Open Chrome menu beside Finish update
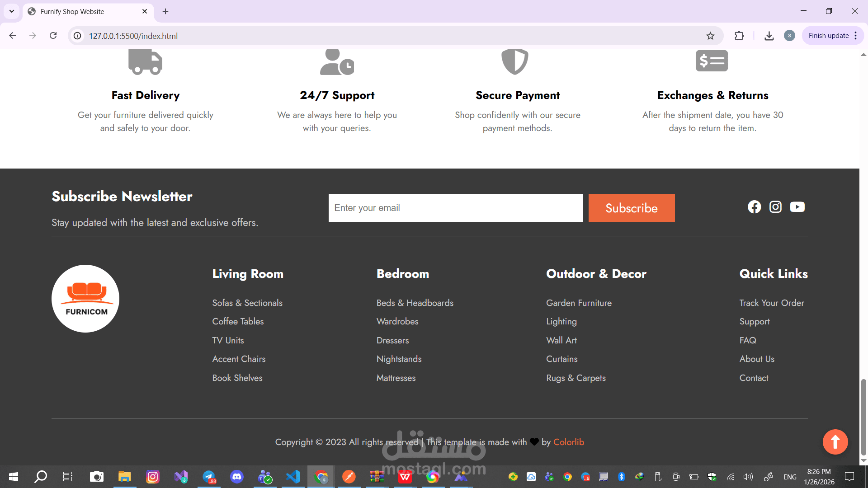 coord(856,36)
